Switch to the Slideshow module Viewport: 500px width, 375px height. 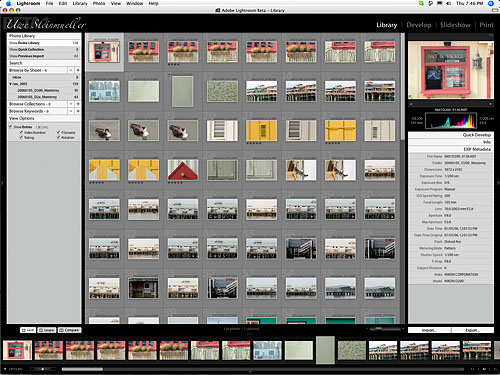click(455, 25)
